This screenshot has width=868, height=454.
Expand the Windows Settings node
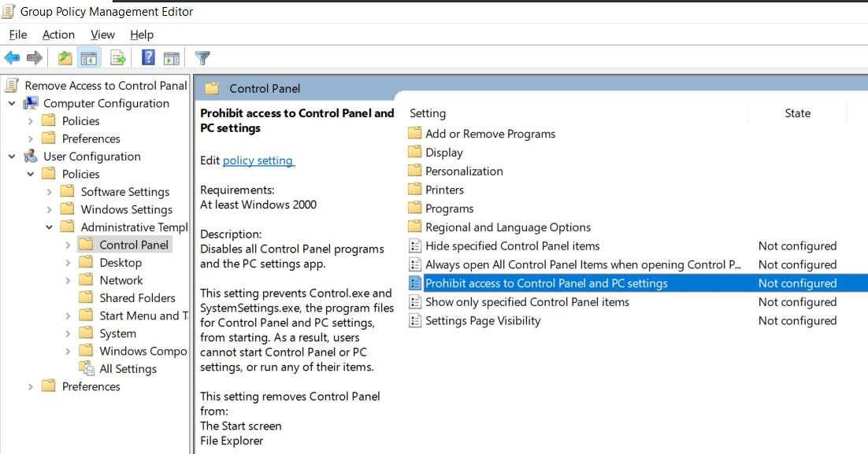click(50, 209)
